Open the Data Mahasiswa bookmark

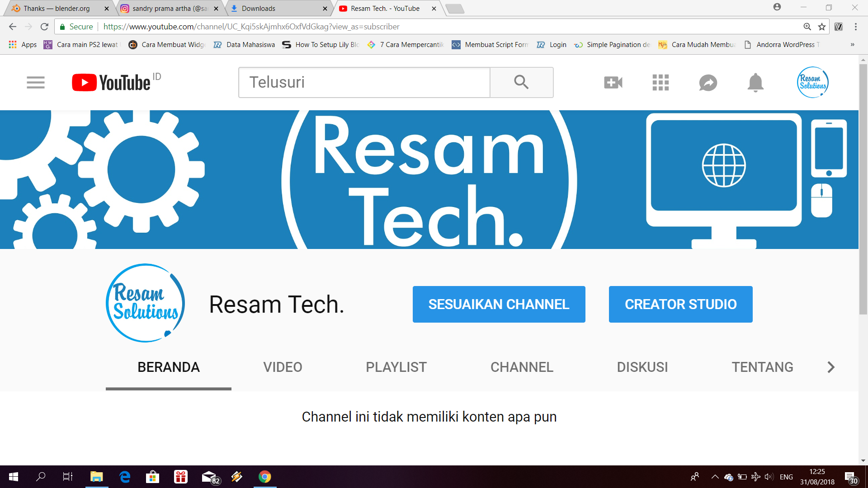(x=245, y=44)
